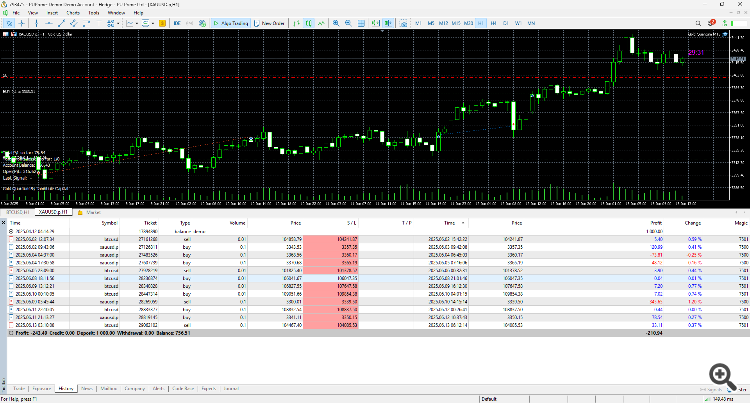Switch to the Company tab
The image size is (750, 403).
pos(134,389)
